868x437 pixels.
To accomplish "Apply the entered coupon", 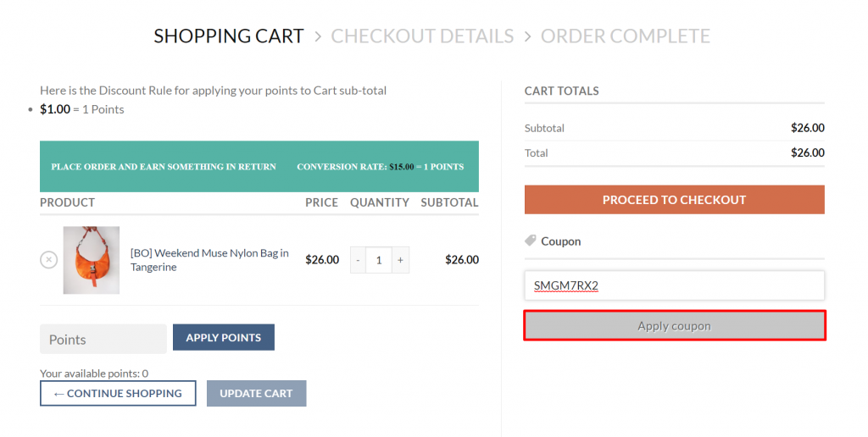I will click(x=674, y=326).
